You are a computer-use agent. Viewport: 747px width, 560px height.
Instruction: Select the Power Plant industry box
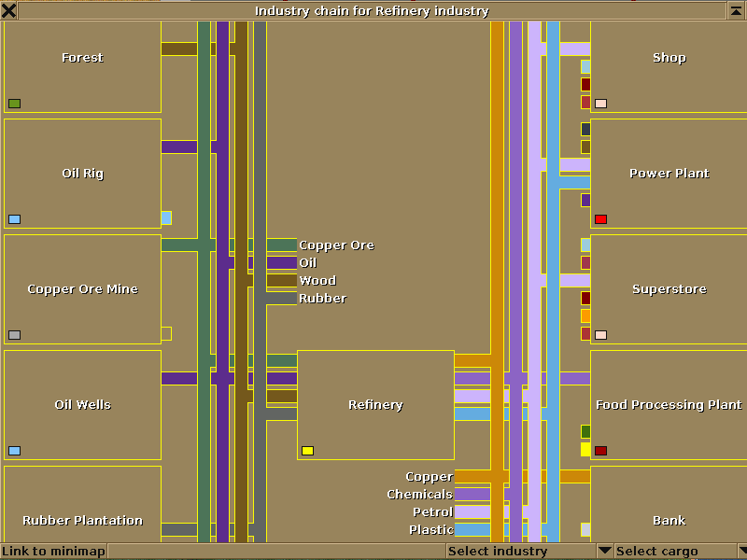pyautogui.click(x=669, y=174)
